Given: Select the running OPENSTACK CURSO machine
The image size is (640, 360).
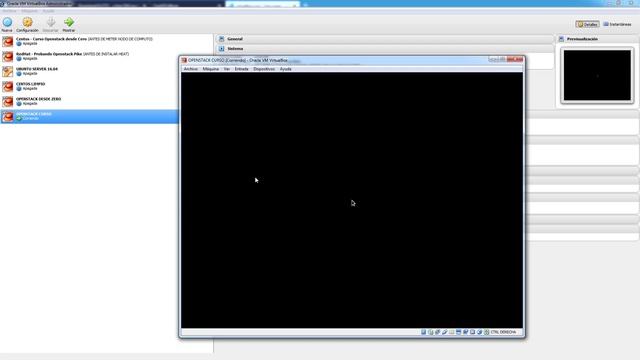Looking at the screenshot, I should (x=89, y=116).
